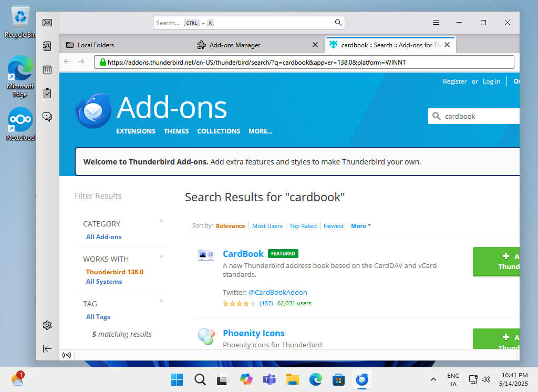Click the Log in link
Viewport: 538px width, 392px height.
pyautogui.click(x=491, y=81)
